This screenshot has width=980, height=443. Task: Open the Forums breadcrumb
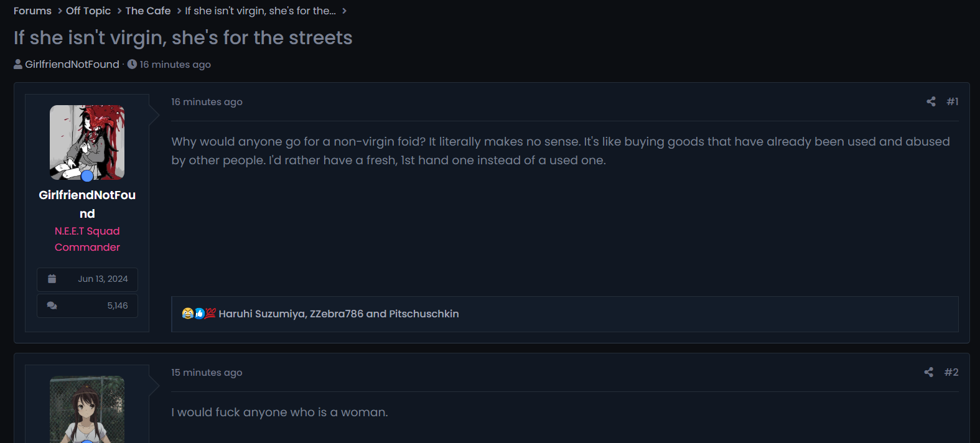pos(32,11)
